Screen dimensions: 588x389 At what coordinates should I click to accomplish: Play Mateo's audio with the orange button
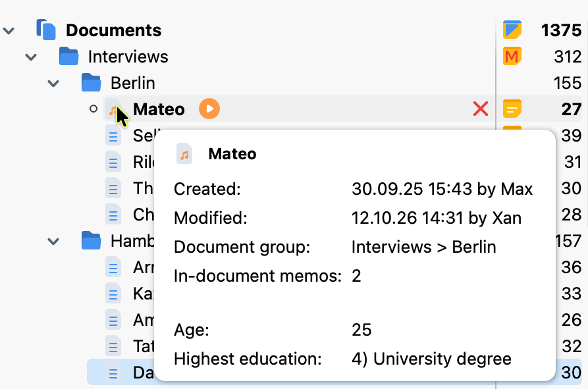pos(209,109)
